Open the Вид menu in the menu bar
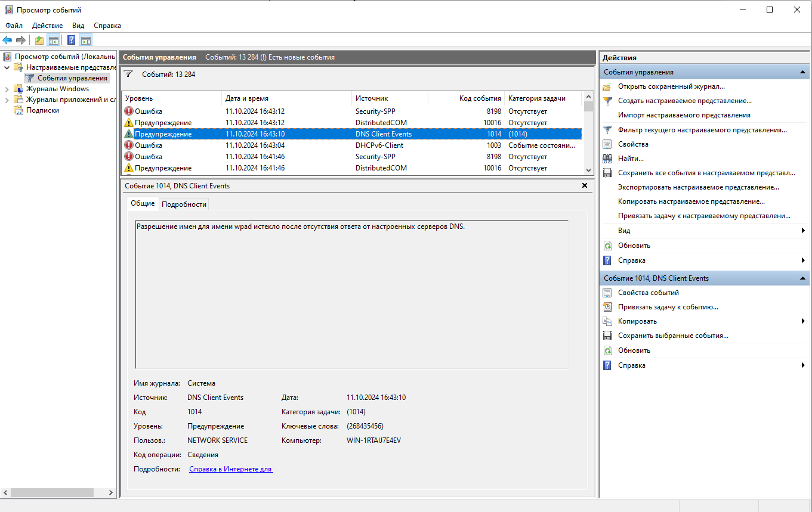The height and width of the screenshot is (512, 812). coord(78,26)
